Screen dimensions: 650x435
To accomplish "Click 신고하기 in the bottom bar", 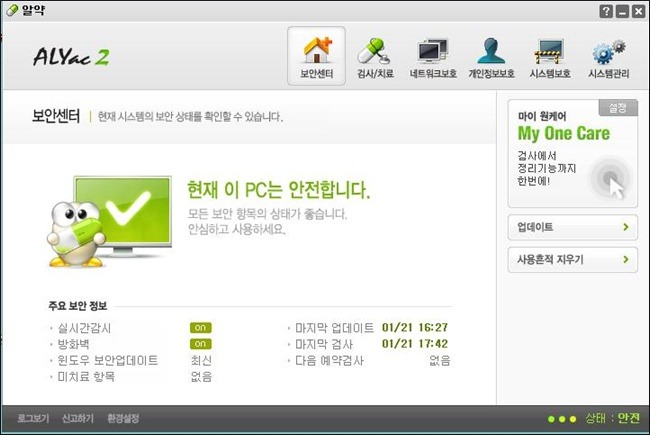I will point(78,418).
